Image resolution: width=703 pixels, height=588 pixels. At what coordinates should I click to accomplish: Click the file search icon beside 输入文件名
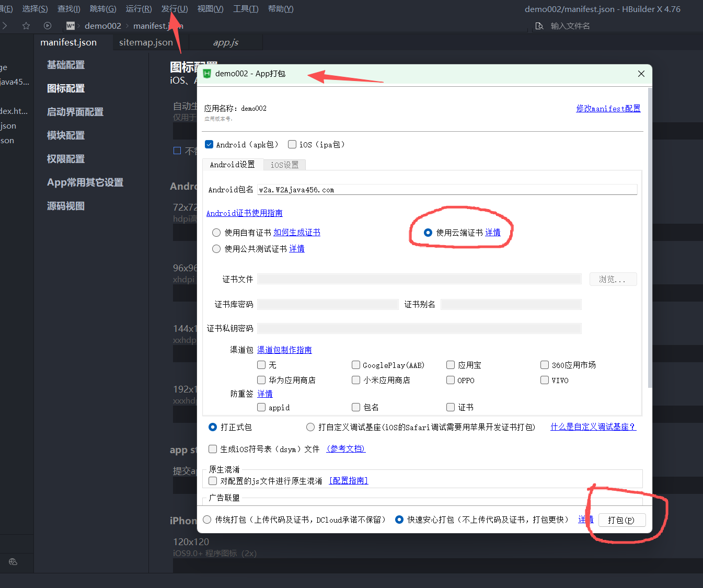pos(539,26)
